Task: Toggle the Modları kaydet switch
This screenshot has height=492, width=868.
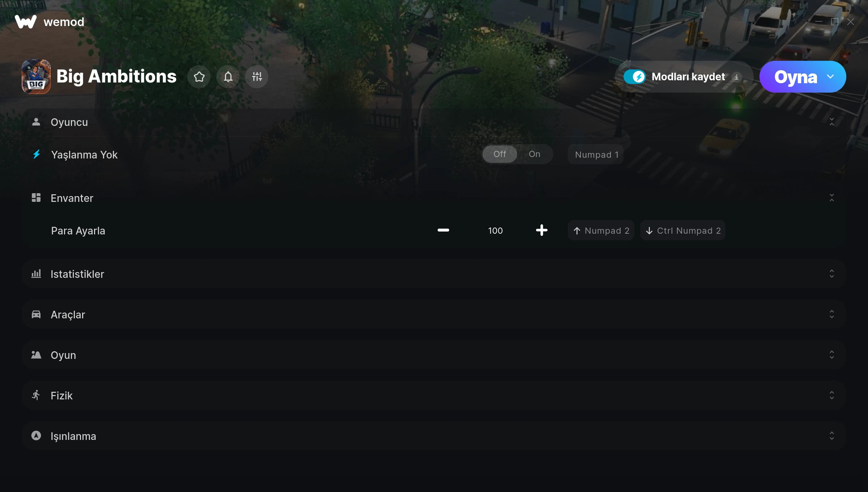Action: click(x=635, y=77)
